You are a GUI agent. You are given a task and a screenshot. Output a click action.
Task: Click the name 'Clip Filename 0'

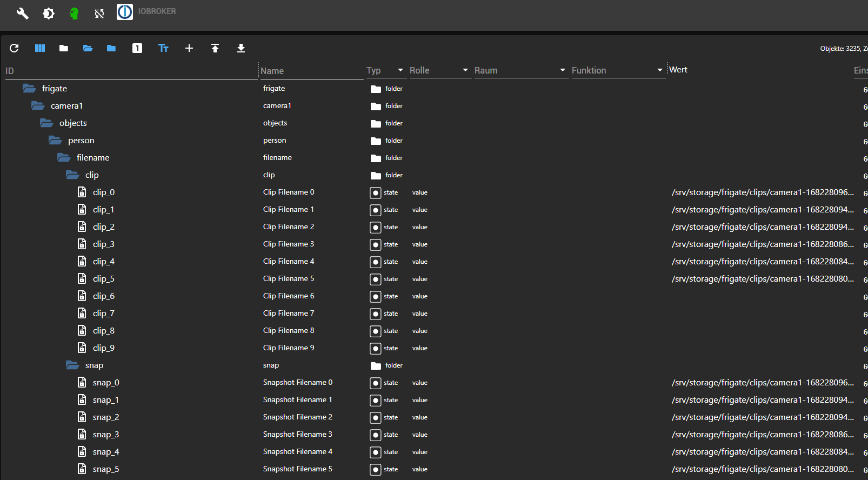289,192
